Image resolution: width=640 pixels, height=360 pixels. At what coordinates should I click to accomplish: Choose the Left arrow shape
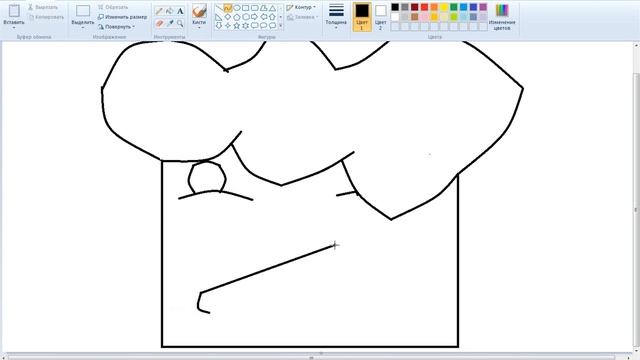coord(264,17)
